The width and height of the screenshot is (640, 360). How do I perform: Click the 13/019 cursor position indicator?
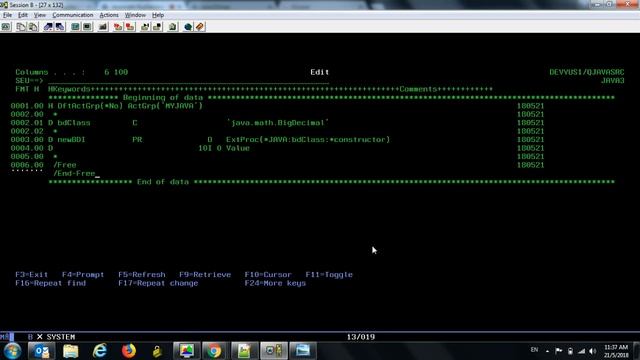[361, 337]
